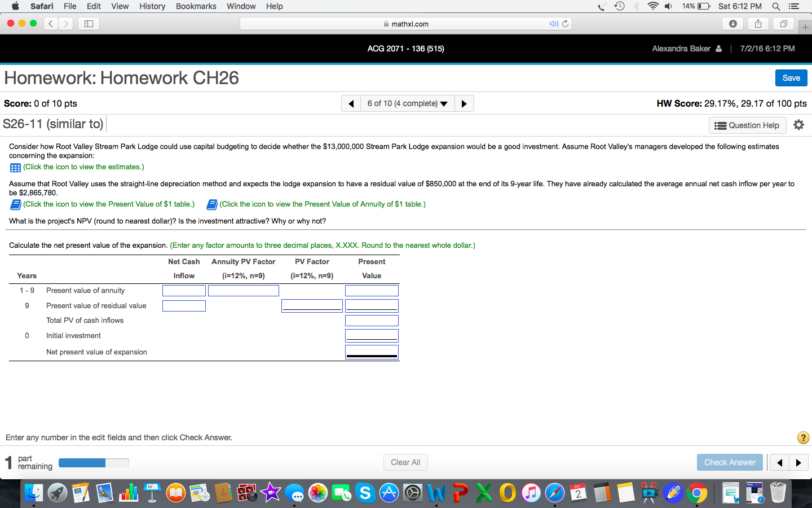Click the Annuity PV Factor input field
Screen dimensions: 812x508
coord(243,290)
